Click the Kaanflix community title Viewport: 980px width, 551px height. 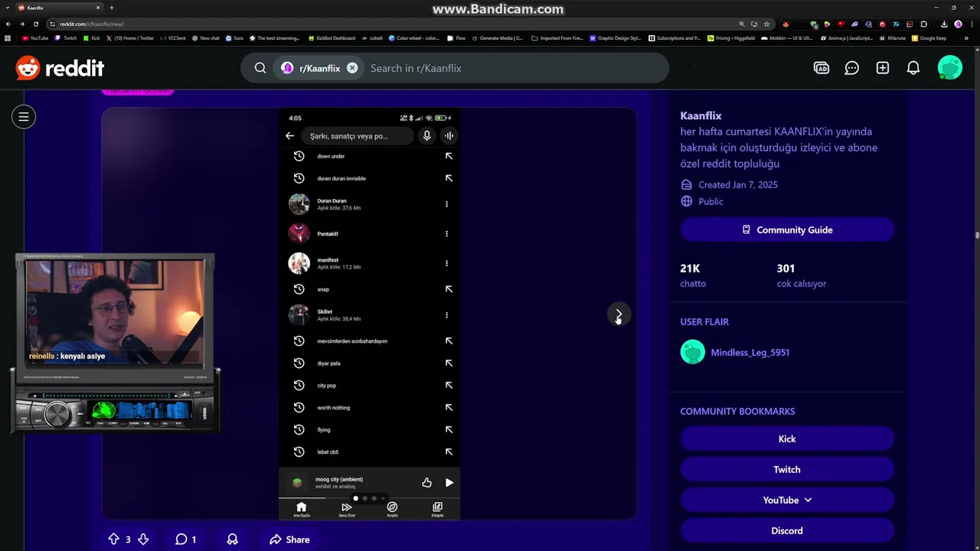click(701, 116)
